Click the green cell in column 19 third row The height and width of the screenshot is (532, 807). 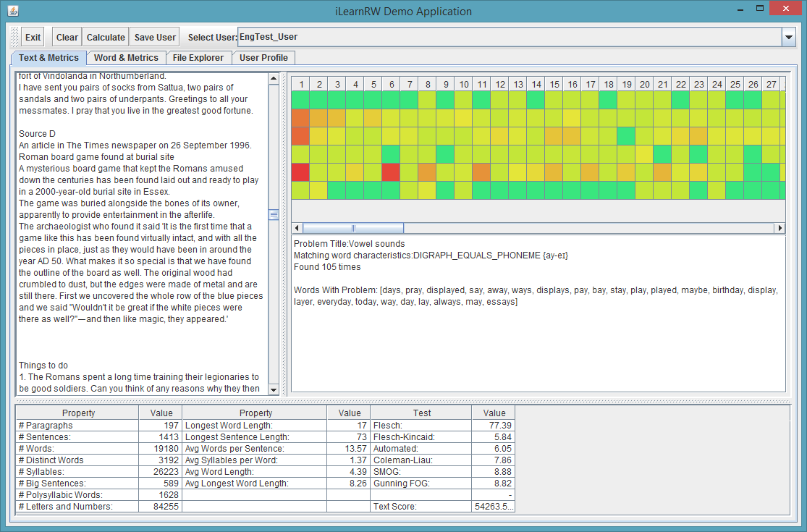click(x=626, y=136)
